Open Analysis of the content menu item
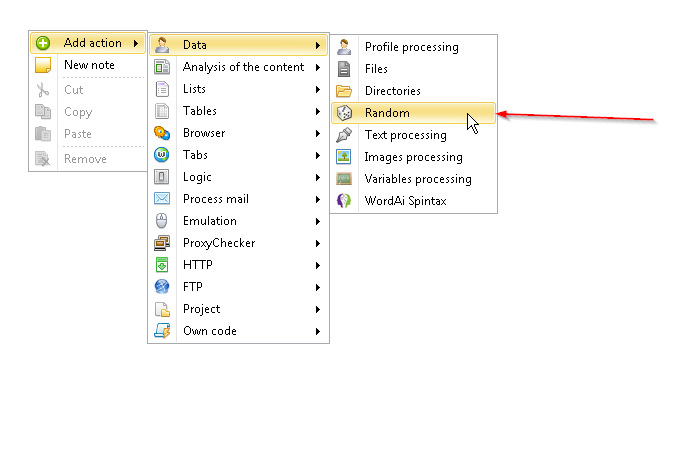690x453 pixels. tap(239, 67)
